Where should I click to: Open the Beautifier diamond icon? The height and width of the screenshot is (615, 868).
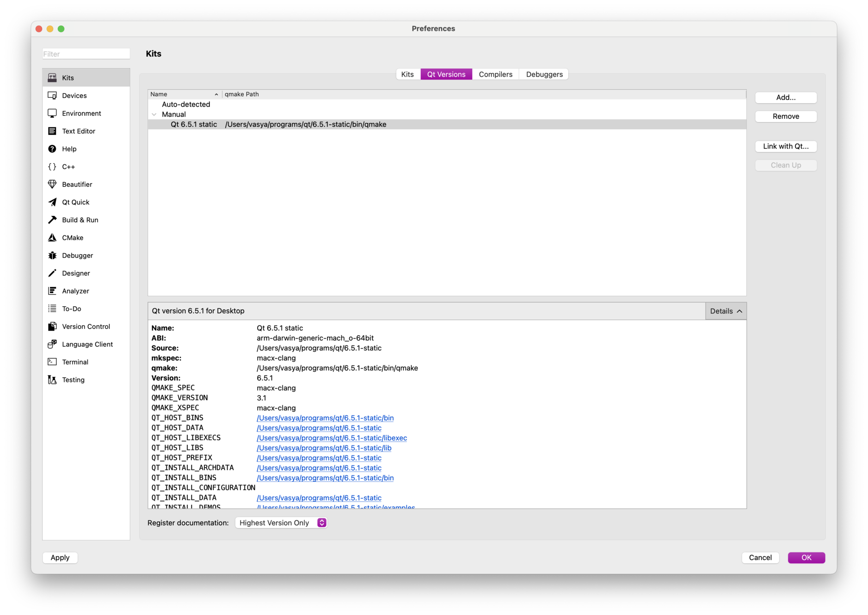[52, 184]
